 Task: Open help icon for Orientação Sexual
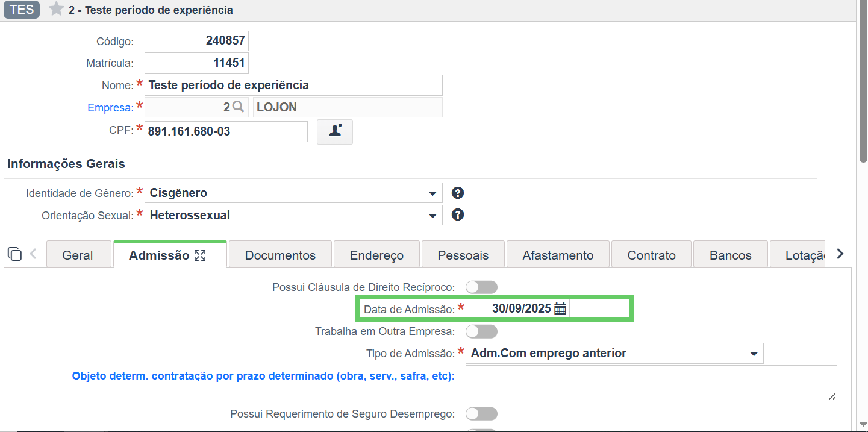[458, 214]
